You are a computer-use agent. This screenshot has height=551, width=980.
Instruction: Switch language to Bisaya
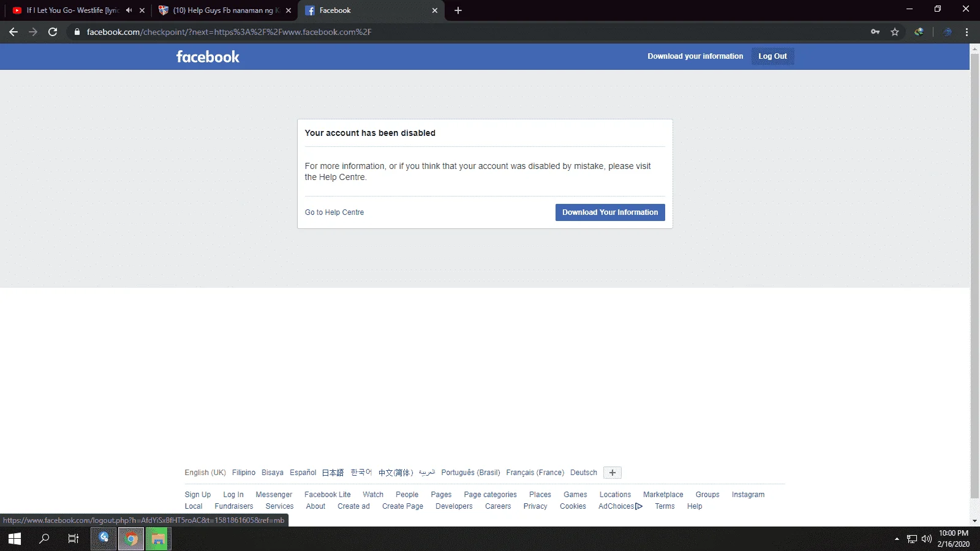tap(273, 473)
